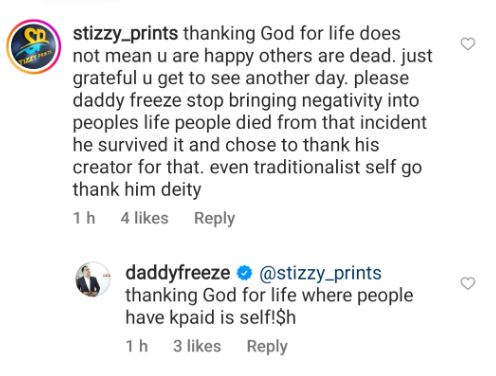Click the blue verified badge beside daddyfreeze
The height and width of the screenshot is (376, 496).
244,273
